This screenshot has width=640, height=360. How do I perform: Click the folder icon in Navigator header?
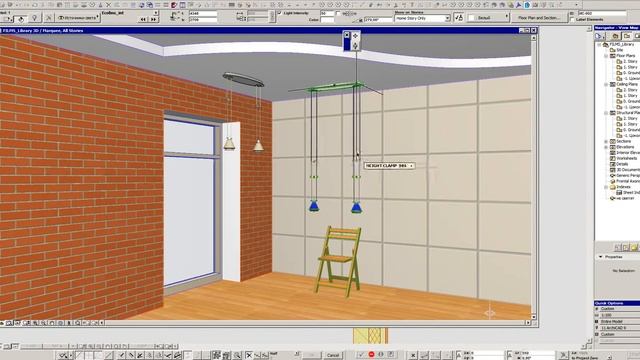click(x=615, y=36)
